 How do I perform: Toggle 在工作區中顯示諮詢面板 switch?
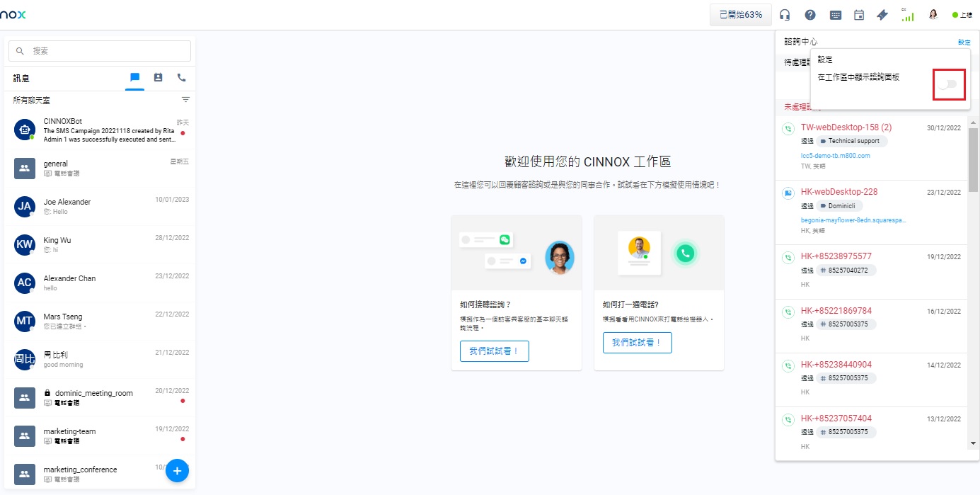(949, 84)
